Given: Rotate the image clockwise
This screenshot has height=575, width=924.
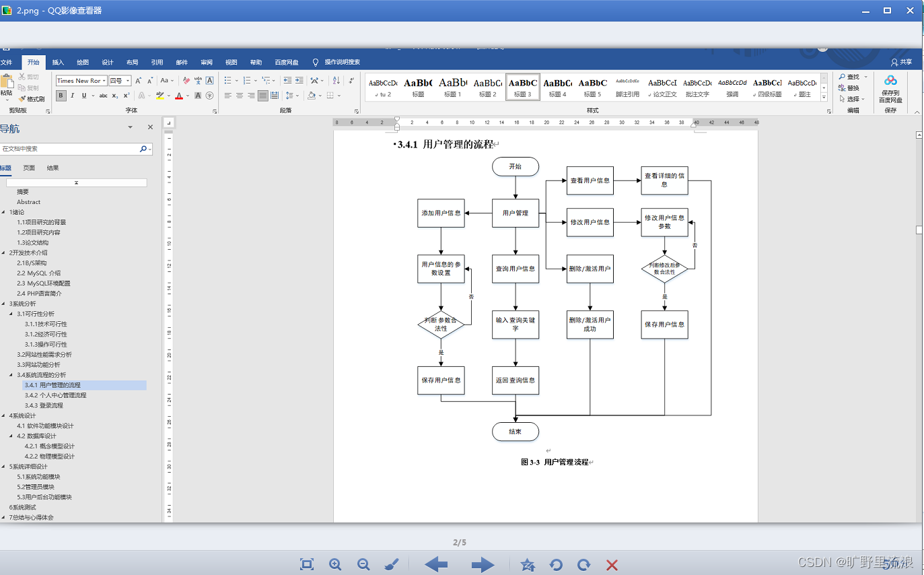Looking at the screenshot, I should coord(583,565).
